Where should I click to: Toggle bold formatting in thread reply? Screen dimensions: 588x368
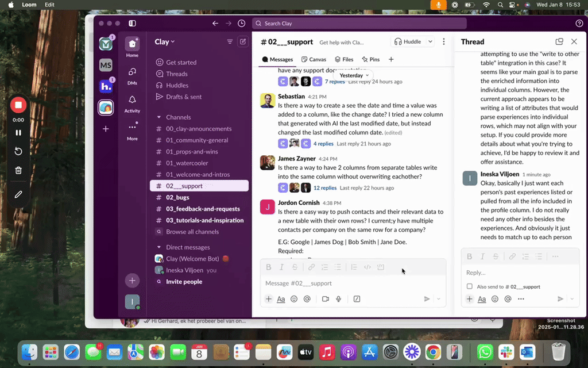(469, 256)
